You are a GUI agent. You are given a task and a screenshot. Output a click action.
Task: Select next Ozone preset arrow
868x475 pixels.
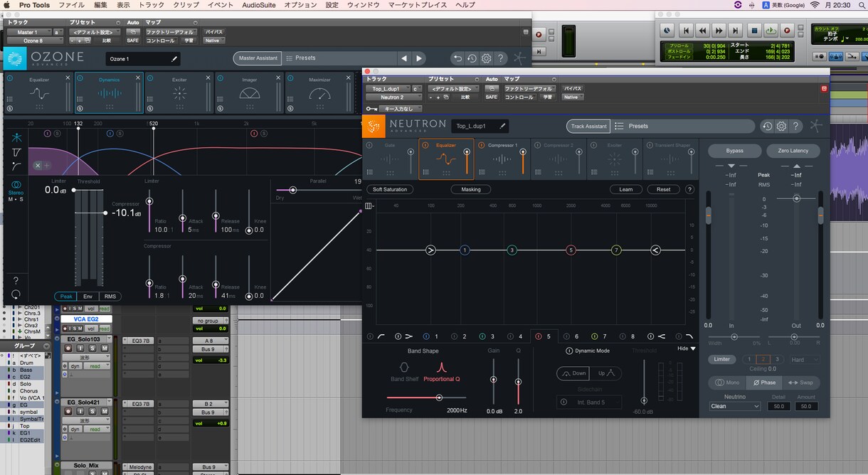[x=419, y=58]
